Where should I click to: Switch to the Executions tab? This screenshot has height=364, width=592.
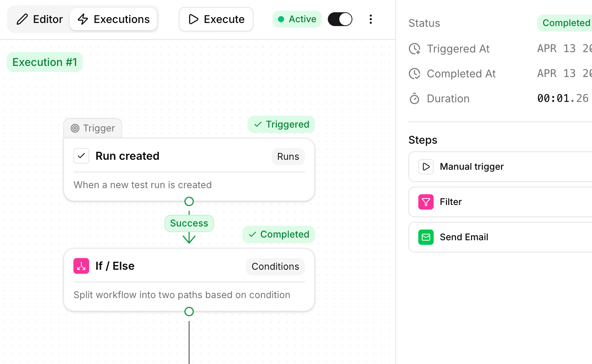pos(113,19)
